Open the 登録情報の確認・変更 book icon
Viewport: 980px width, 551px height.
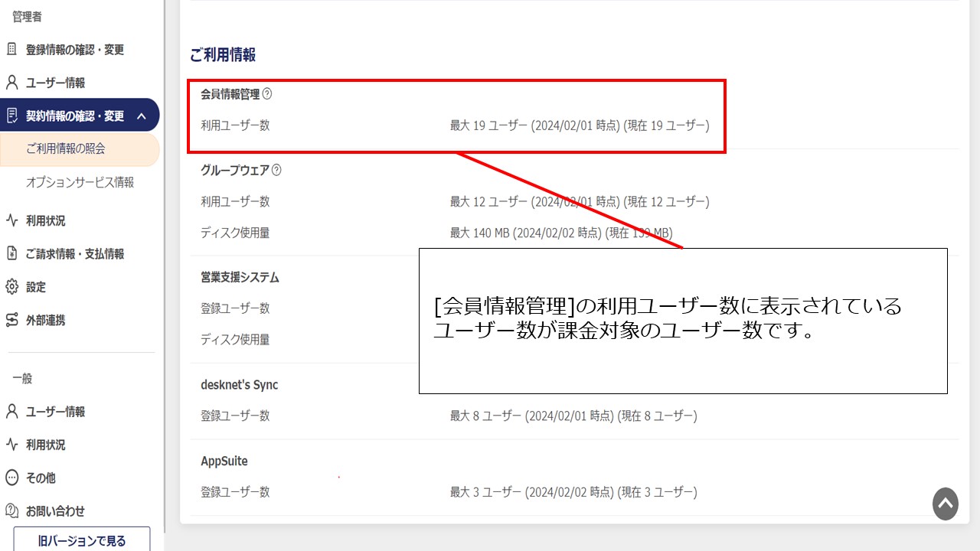(x=11, y=49)
